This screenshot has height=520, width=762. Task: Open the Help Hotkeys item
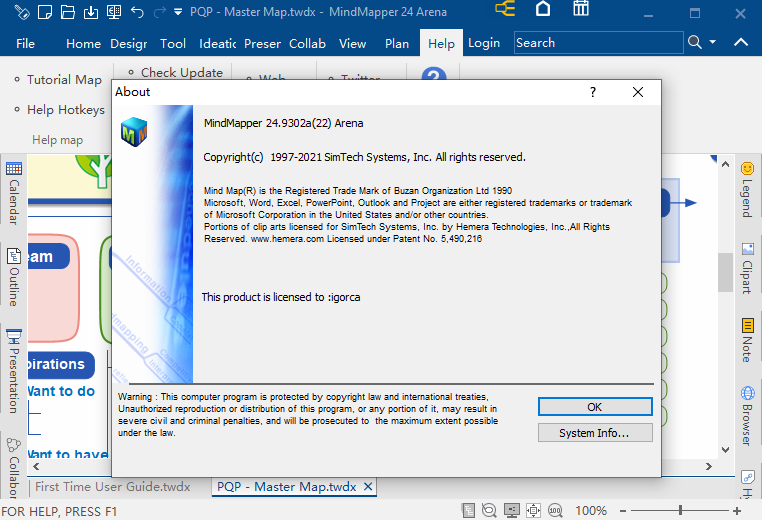tap(66, 110)
